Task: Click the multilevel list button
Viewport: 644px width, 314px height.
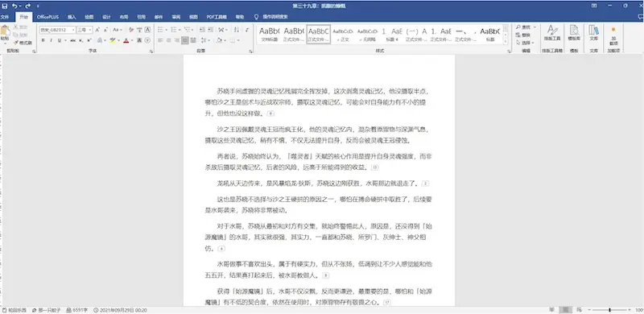Action: 188,30
